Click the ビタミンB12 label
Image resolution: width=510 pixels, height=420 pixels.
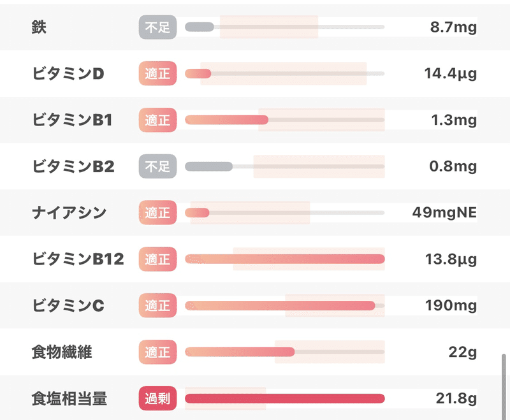(x=78, y=259)
